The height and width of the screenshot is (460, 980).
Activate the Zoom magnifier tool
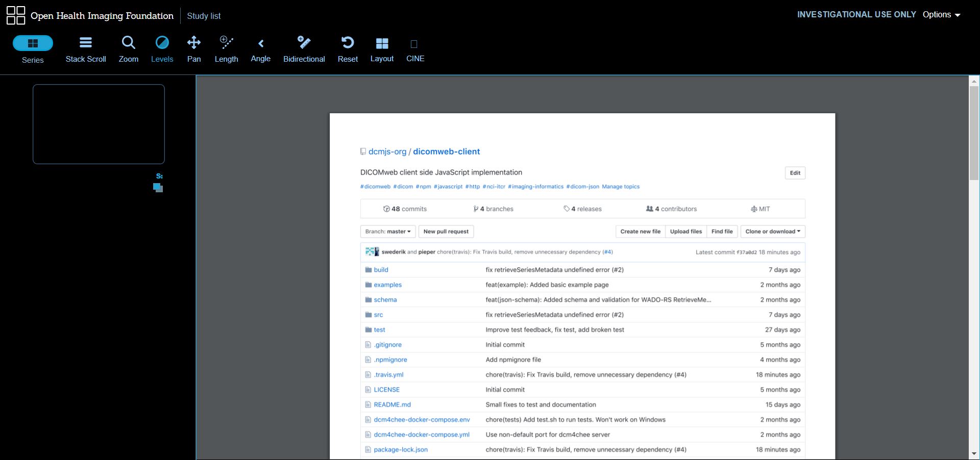tap(128, 49)
